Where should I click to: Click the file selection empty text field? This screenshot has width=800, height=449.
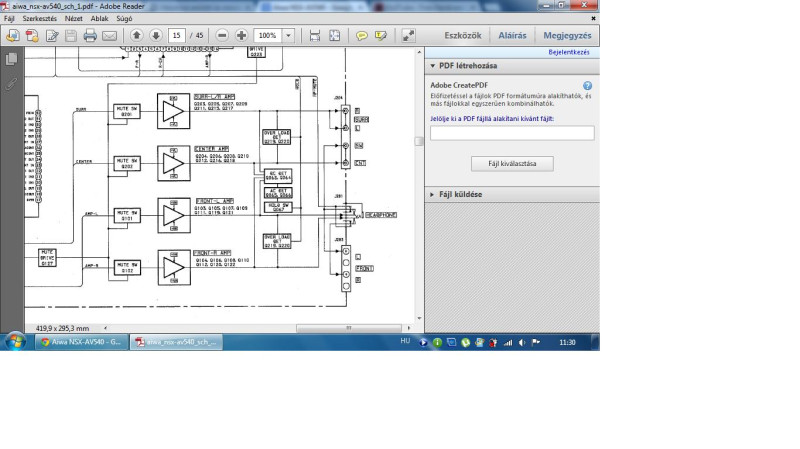point(512,133)
